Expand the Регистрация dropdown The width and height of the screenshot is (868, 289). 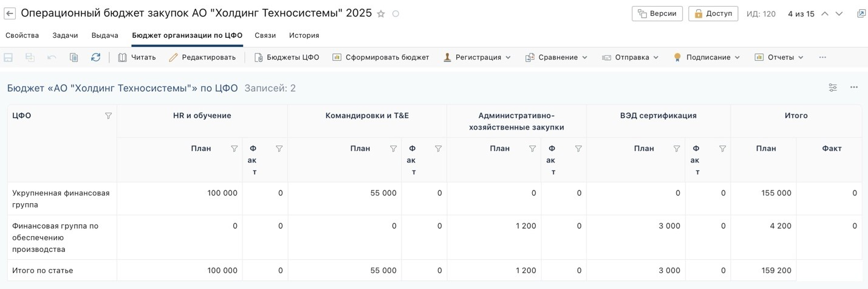(x=477, y=57)
